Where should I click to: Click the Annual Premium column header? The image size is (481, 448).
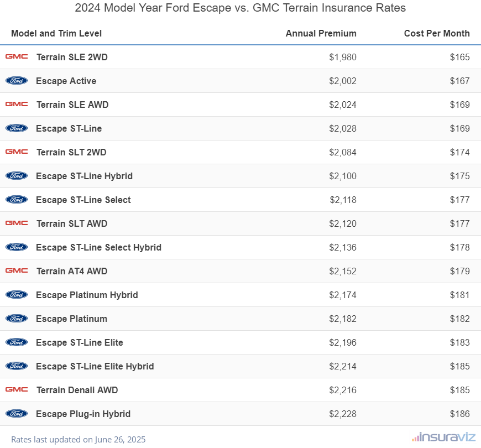pyautogui.click(x=321, y=33)
